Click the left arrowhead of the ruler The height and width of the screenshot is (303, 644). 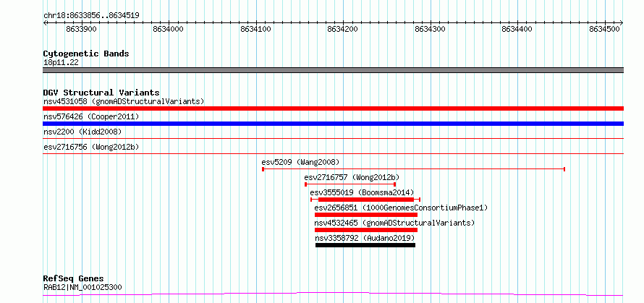coord(44,22)
